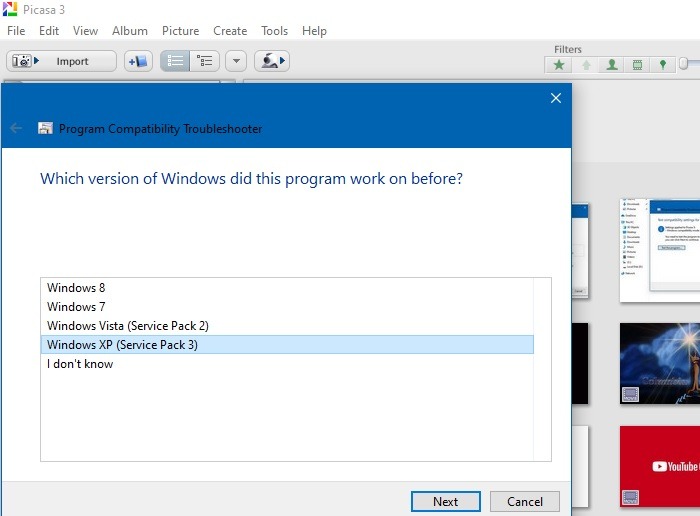Click the Import button in Picasa toolbar
The width and height of the screenshot is (700, 516).
62,61
